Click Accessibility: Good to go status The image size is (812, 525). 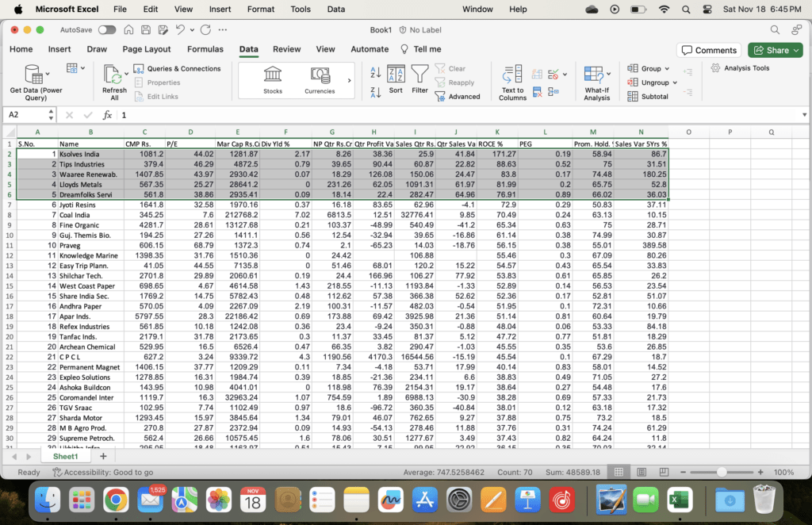102,472
